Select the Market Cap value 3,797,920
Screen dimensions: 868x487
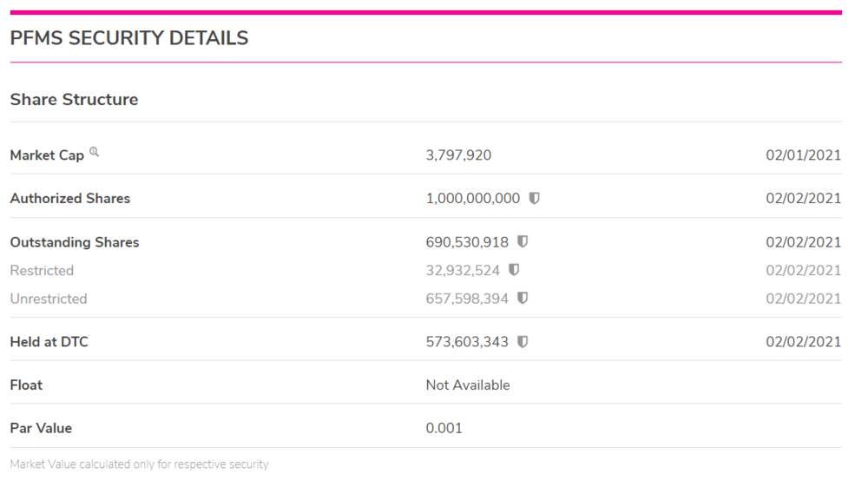point(458,155)
